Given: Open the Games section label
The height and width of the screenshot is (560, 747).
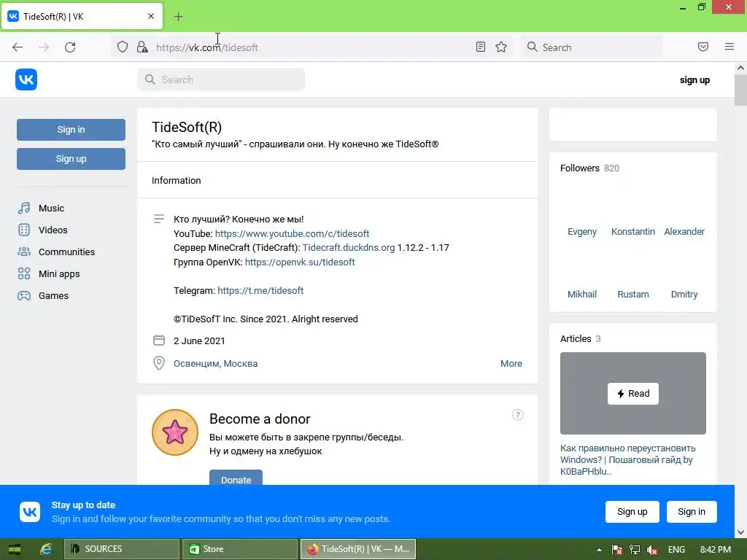Looking at the screenshot, I should (x=53, y=296).
